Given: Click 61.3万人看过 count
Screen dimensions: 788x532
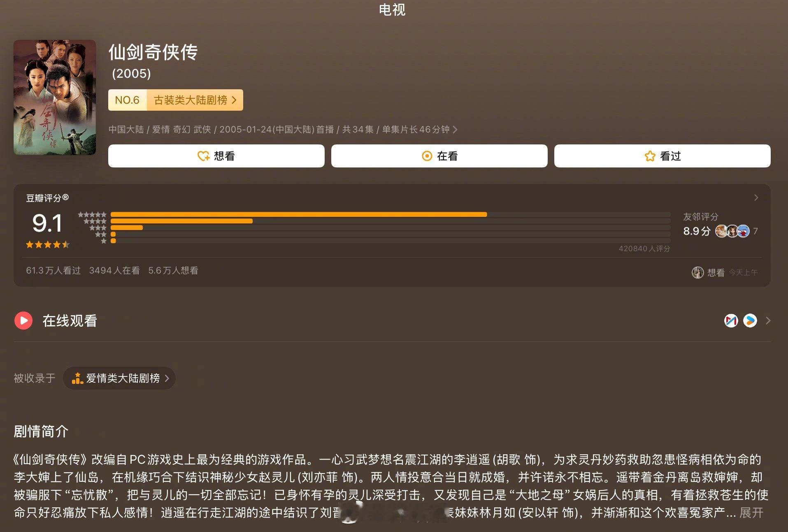Looking at the screenshot, I should [x=53, y=270].
